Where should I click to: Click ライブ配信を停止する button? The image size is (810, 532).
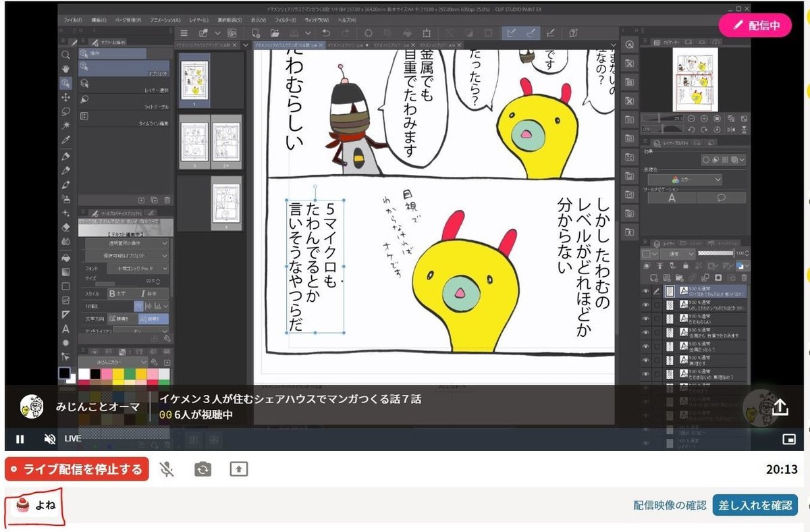[77, 469]
